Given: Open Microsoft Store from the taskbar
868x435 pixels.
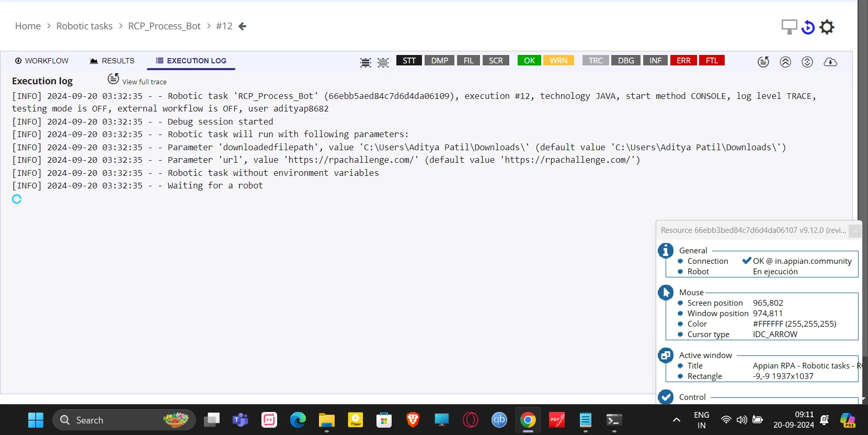Looking at the screenshot, I should click(384, 420).
